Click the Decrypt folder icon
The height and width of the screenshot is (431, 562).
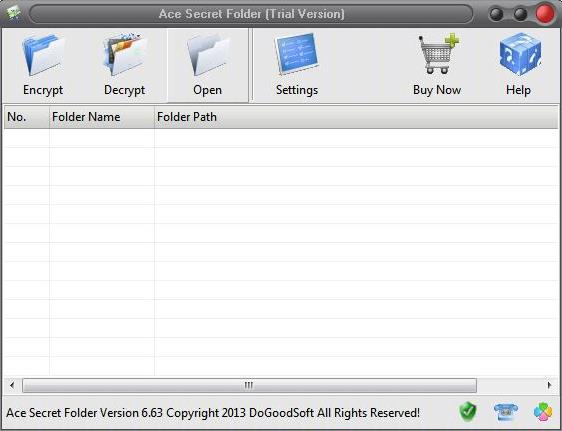tap(124, 54)
